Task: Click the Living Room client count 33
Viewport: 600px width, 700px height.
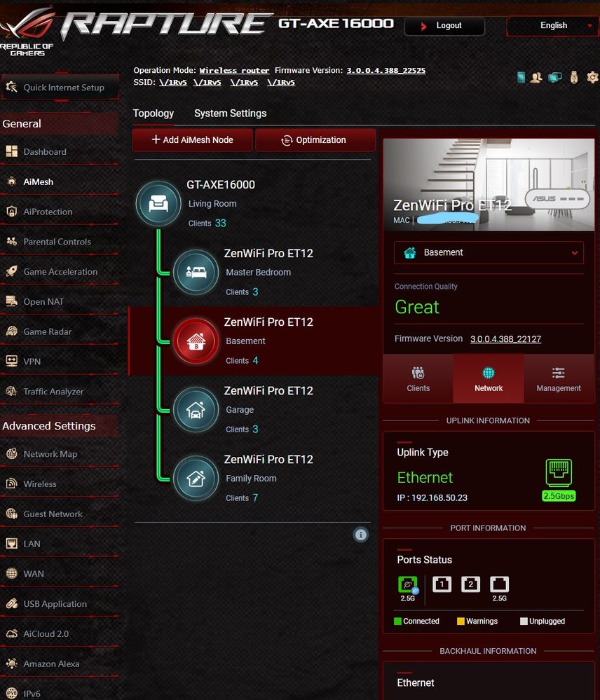Action: pos(221,224)
